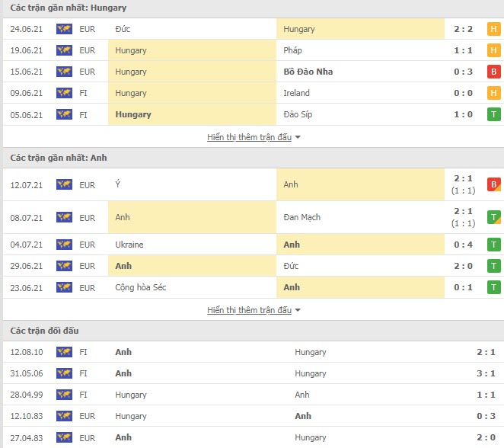The height and width of the screenshot is (448, 504).
Task: Expand more Hungary matches with Hiển thị thêm
Action: [x=249, y=137]
